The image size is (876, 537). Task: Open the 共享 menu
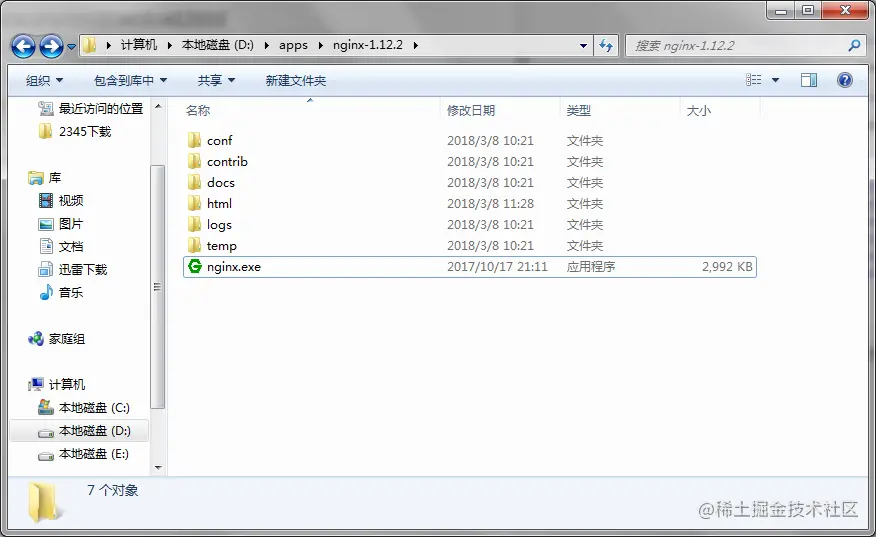216,80
